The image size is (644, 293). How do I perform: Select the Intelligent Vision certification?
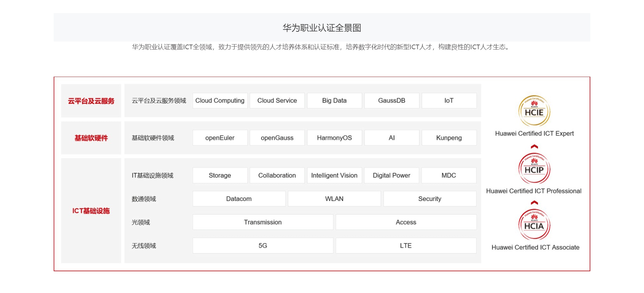(334, 175)
